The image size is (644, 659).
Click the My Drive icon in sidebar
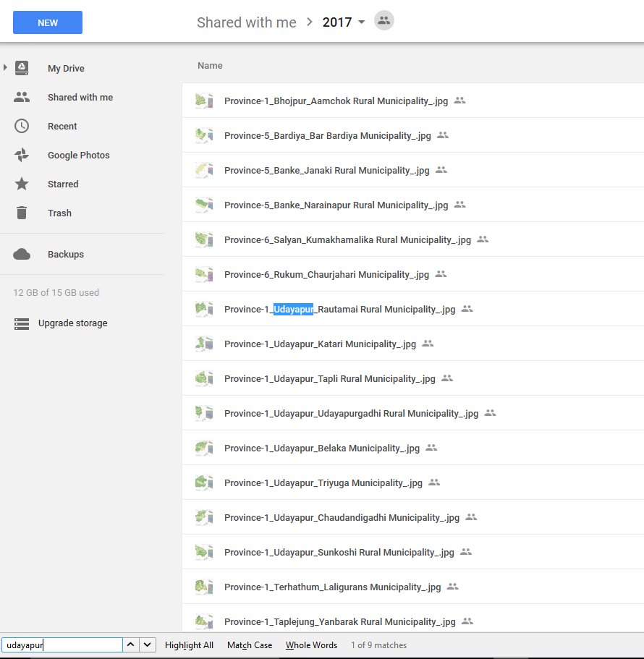22,68
